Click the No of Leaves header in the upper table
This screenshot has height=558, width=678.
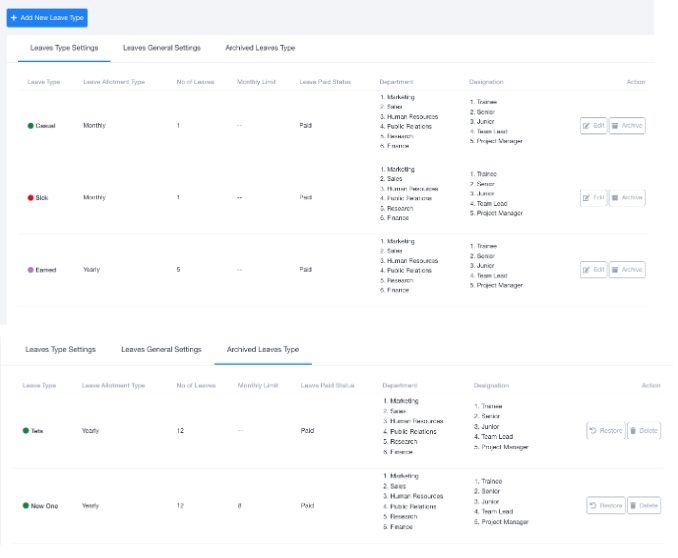click(195, 82)
